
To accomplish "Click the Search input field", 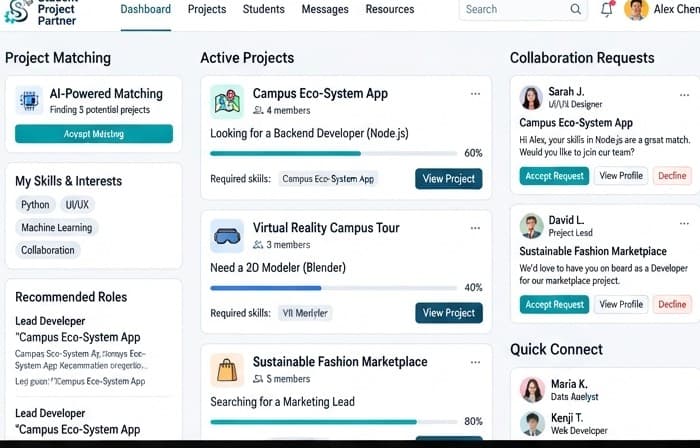I will [x=523, y=9].
